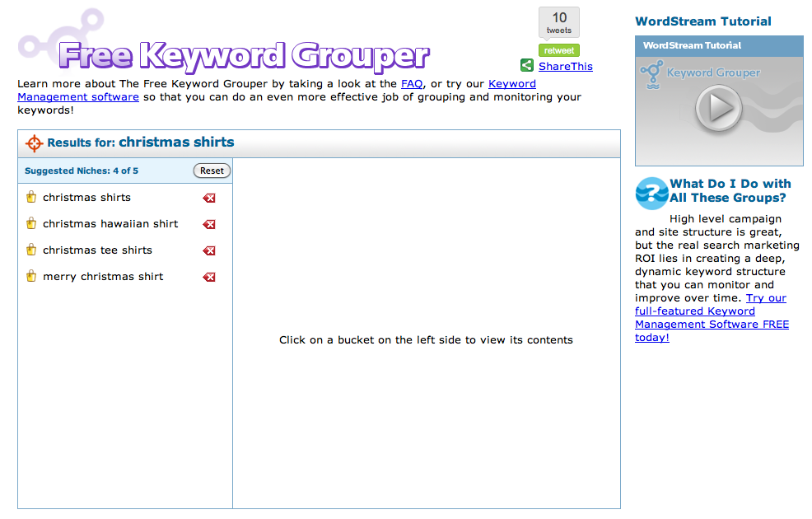Play the WordStream Tutorial video
This screenshot has height=519, width=812.
tap(718, 108)
